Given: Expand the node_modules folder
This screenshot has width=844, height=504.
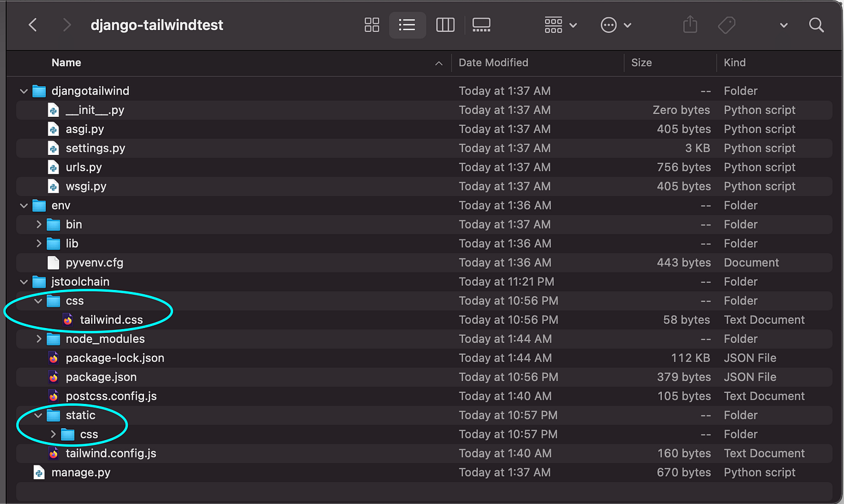Looking at the screenshot, I should [x=39, y=339].
